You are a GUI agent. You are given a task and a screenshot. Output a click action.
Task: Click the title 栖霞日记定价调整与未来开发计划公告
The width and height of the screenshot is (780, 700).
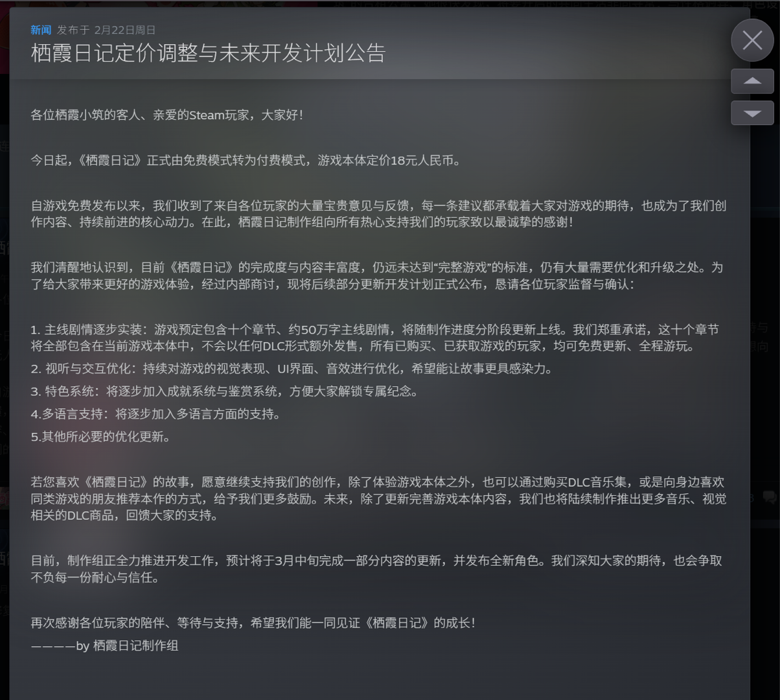point(208,52)
